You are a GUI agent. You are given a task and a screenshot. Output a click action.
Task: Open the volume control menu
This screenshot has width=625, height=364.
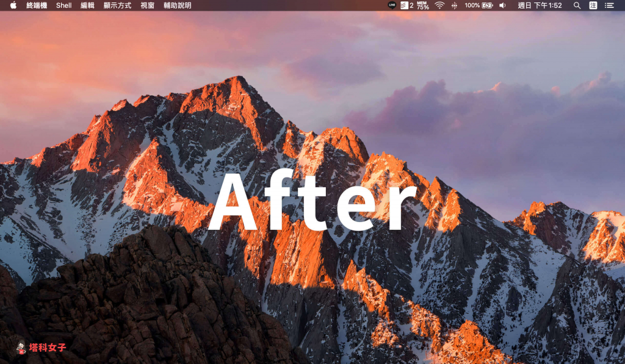(x=503, y=5)
